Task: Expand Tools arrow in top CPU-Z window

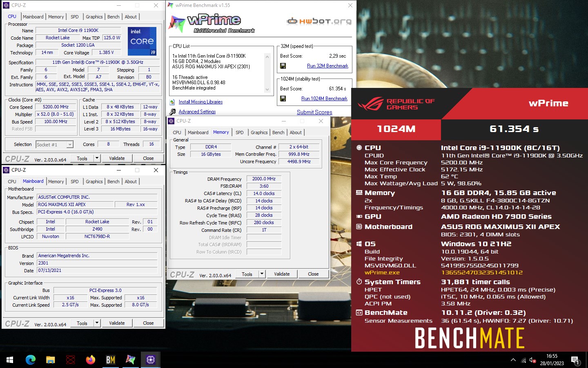Action: pyautogui.click(x=97, y=158)
